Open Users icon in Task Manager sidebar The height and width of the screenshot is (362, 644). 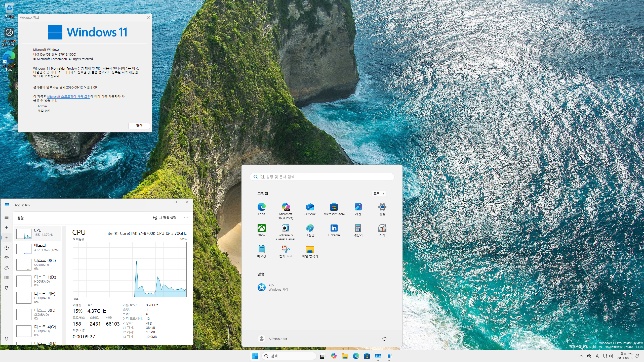tap(7, 267)
